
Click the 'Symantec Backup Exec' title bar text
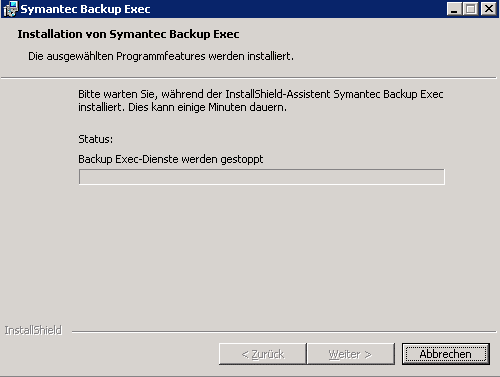[x=85, y=9]
